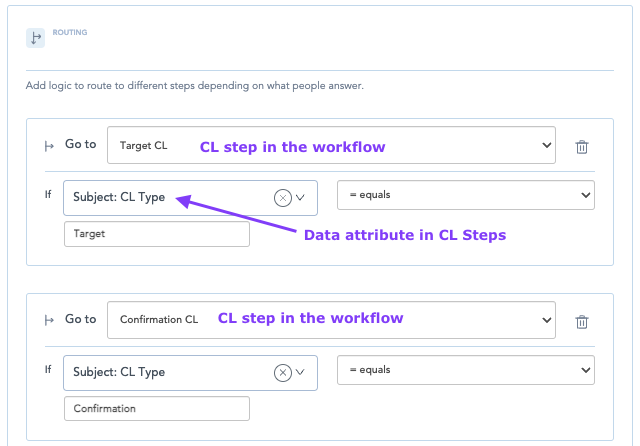
Task: Click the Routing branch icon at top
Action: pyautogui.click(x=36, y=37)
